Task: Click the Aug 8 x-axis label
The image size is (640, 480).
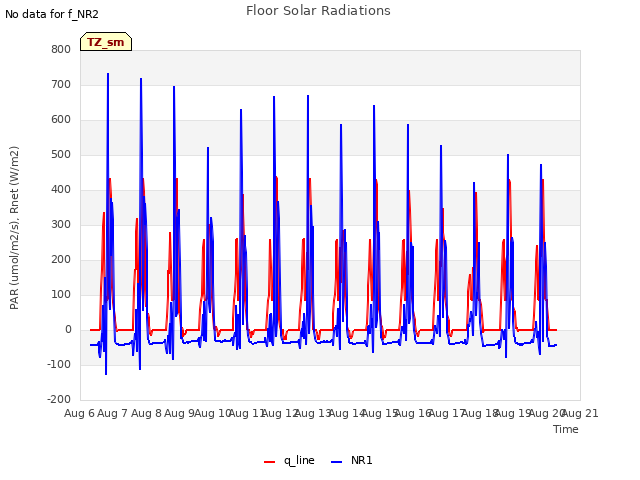Action: pyautogui.click(x=146, y=413)
